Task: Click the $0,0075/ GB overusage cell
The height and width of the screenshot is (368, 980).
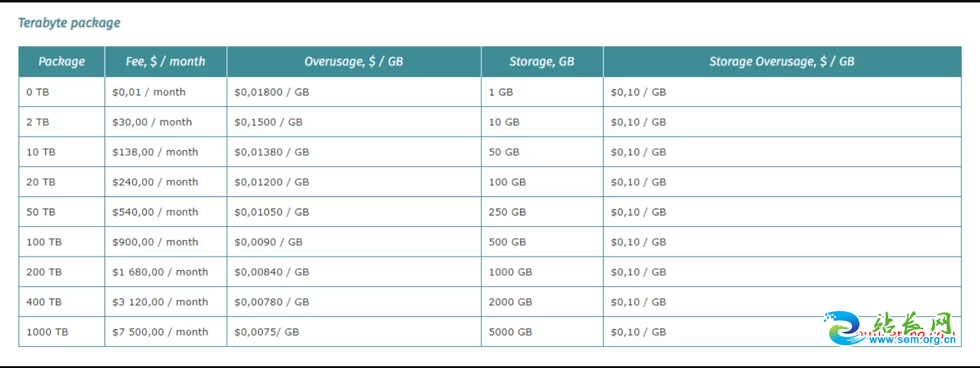Action: click(x=354, y=332)
